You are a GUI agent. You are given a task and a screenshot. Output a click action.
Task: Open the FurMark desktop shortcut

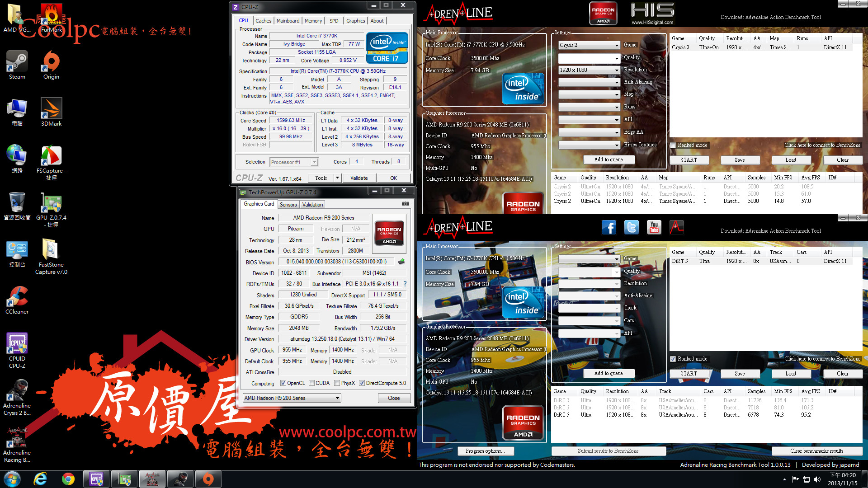point(51,18)
